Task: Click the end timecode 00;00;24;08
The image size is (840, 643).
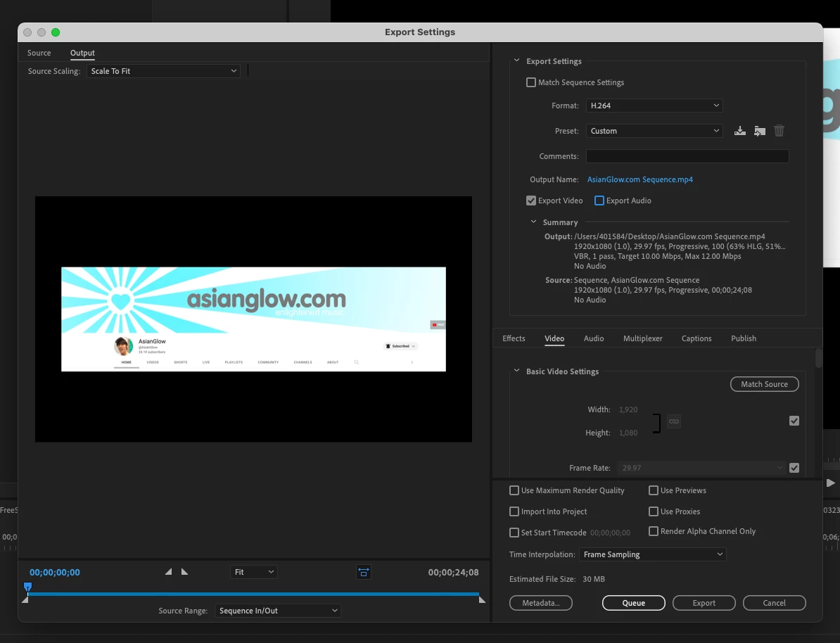Action: point(453,572)
